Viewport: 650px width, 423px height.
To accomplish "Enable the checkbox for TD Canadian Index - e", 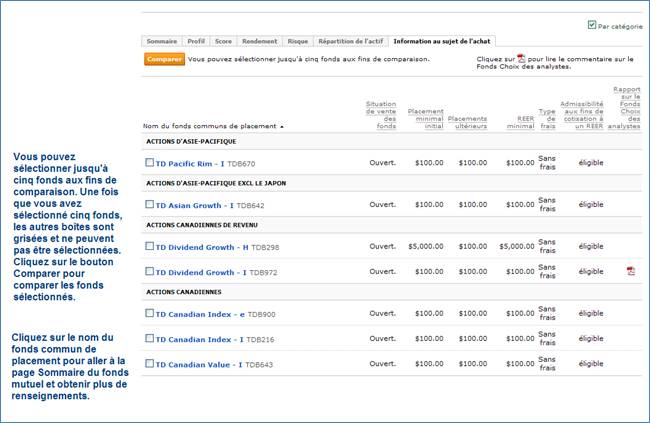I will pos(150,313).
